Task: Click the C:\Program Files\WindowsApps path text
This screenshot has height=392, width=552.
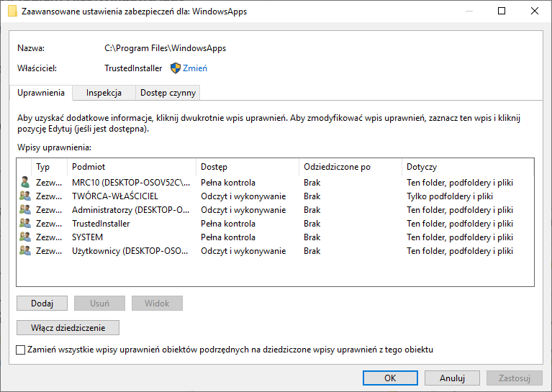Action: click(x=165, y=48)
